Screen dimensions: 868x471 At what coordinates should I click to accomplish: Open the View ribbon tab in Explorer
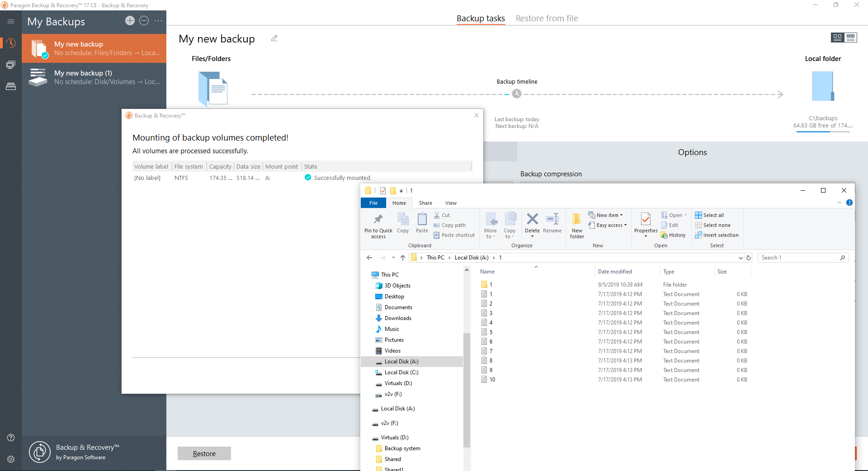click(451, 203)
